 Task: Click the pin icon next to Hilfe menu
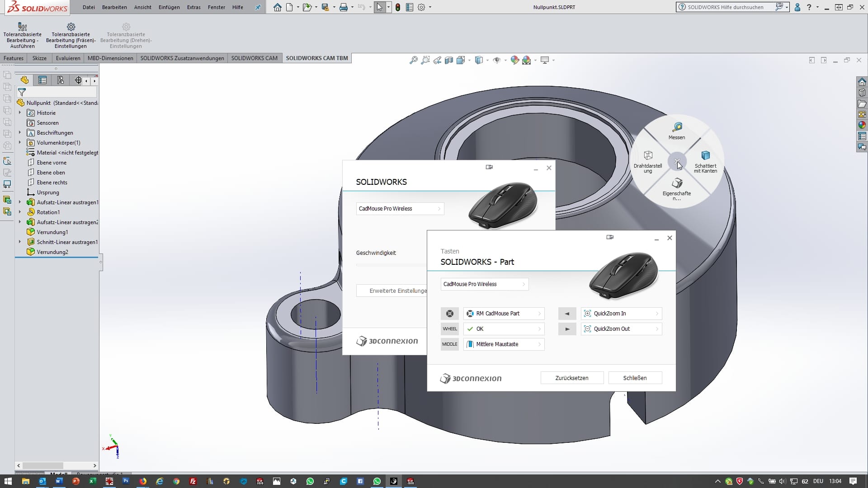tap(258, 7)
